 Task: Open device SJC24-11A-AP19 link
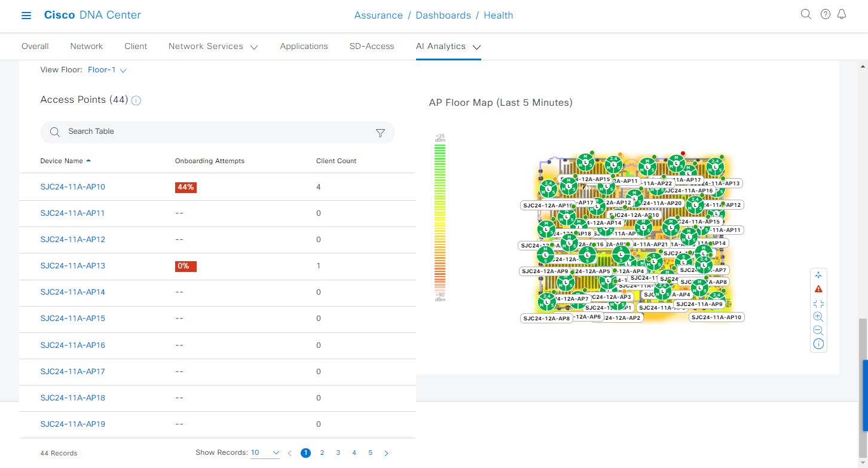[72, 424]
